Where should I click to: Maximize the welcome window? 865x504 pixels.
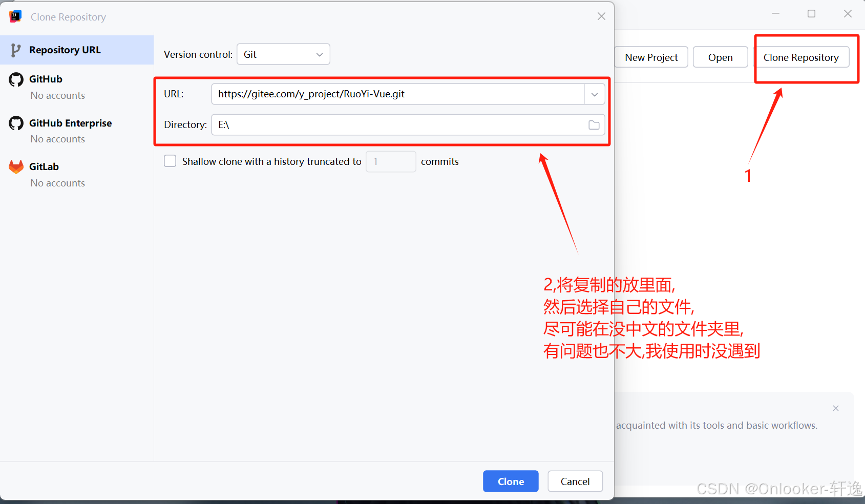coord(812,14)
